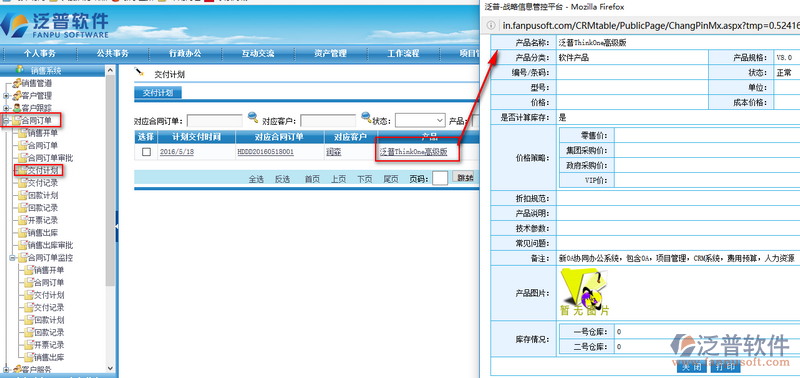Viewport: 800px width, 378px height.
Task: Click the 页码 page number input field
Action: tap(440, 179)
